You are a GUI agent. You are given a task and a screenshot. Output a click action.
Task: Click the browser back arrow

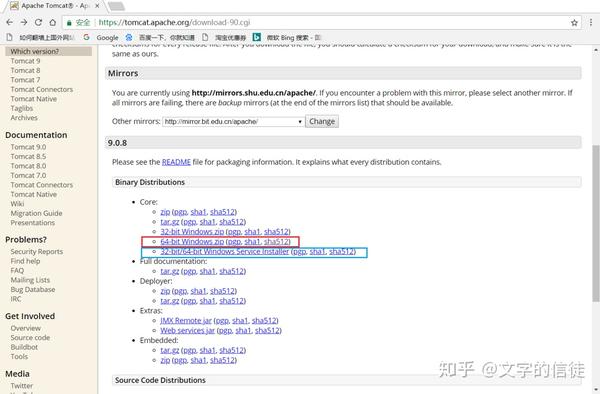(10, 23)
